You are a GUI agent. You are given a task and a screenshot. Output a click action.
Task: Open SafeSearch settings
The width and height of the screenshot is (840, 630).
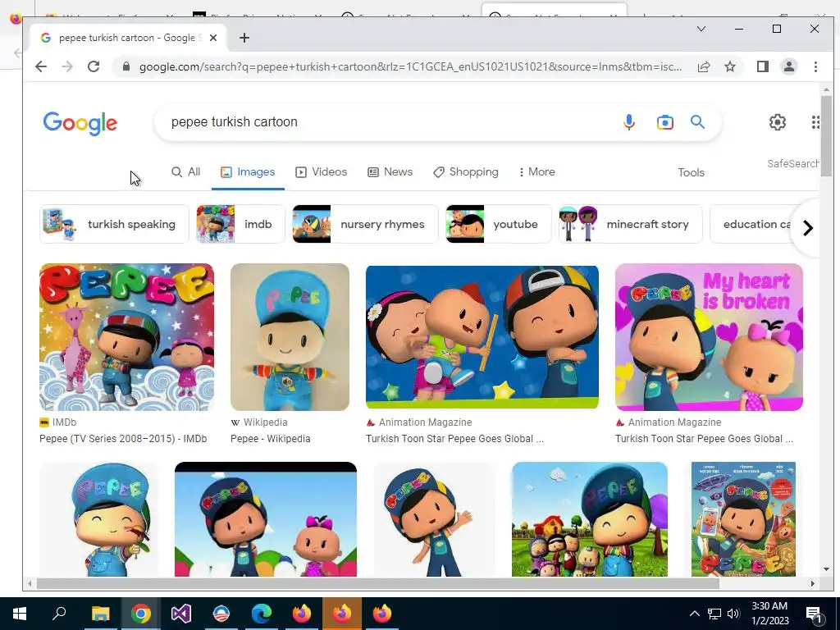coord(792,163)
